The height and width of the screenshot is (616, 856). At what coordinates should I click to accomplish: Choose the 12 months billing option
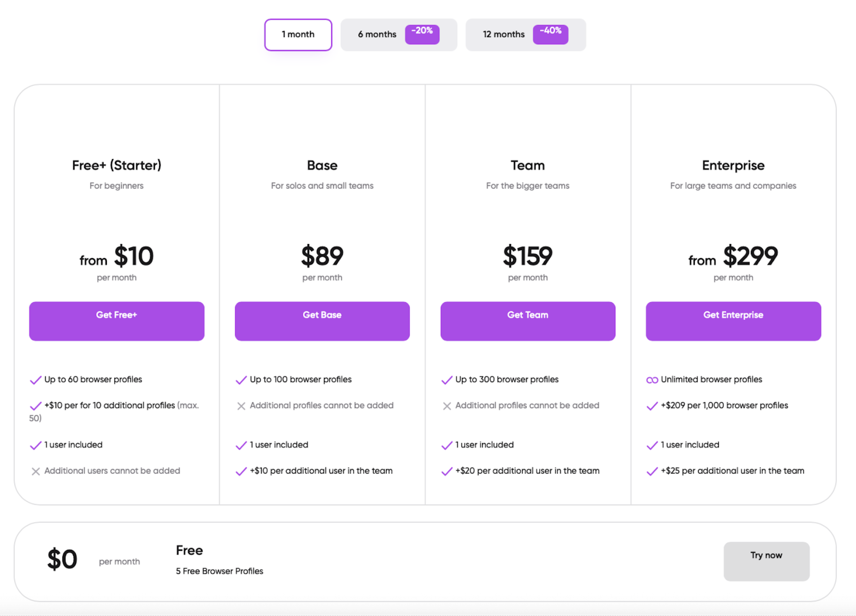tap(503, 35)
